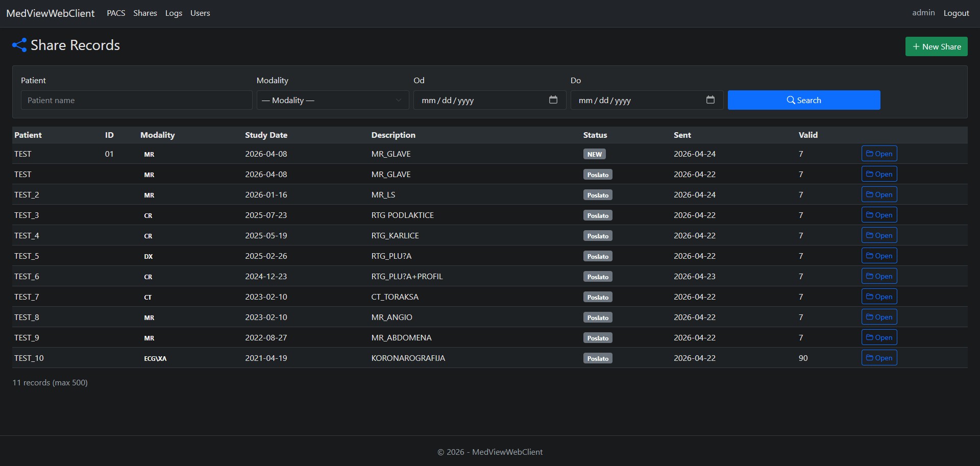Screen dimensions: 980x466
Task: Click the DX modality badge
Action: 149,256
